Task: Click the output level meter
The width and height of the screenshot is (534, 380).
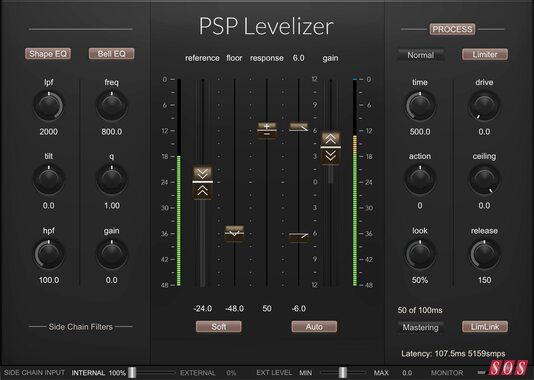Action: 355,182
